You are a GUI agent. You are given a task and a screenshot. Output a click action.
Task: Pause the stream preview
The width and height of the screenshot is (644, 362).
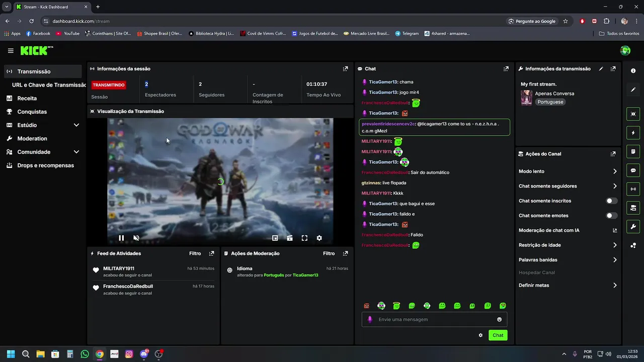click(121, 238)
